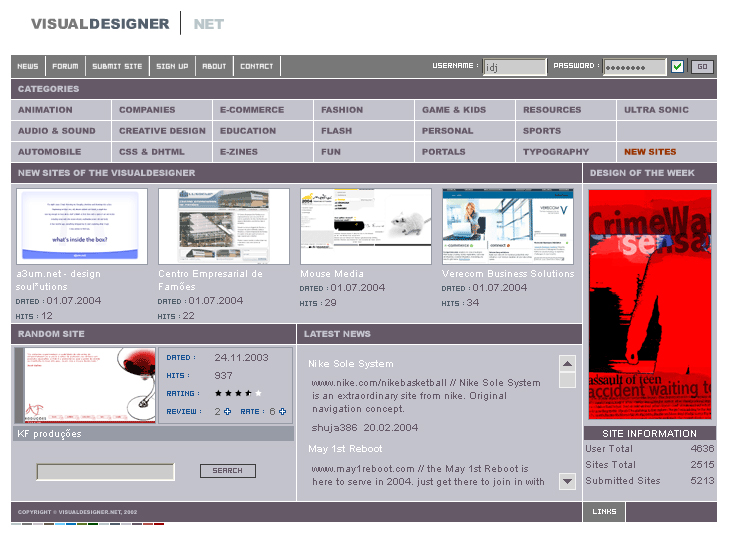Click the light blue footer color swatch
The height and width of the screenshot is (535, 730).
(x=60, y=524)
